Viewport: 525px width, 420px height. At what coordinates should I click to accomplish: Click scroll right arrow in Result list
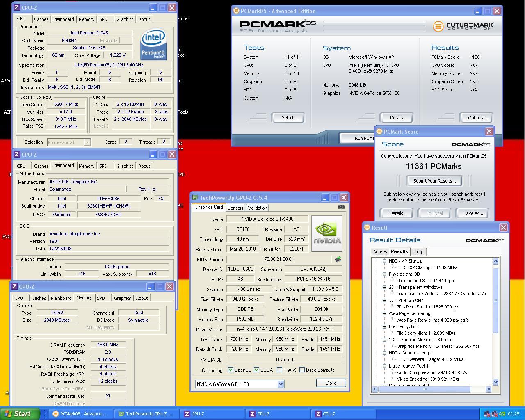(x=488, y=389)
